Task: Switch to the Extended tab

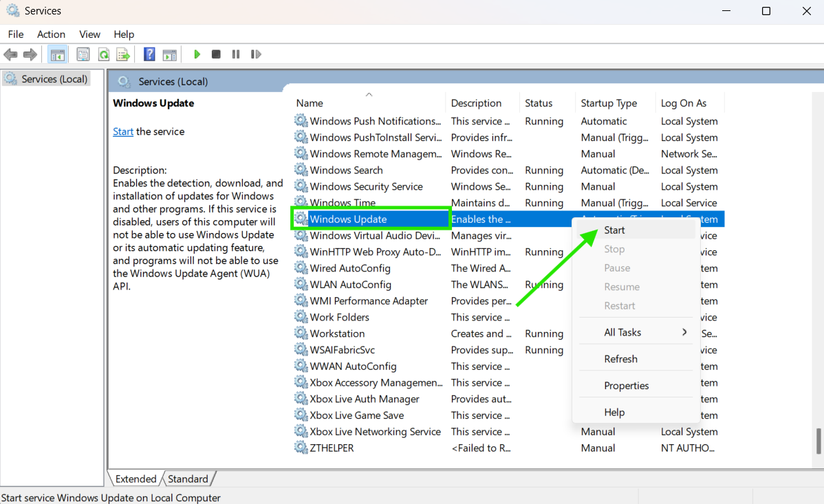Action: click(x=135, y=479)
